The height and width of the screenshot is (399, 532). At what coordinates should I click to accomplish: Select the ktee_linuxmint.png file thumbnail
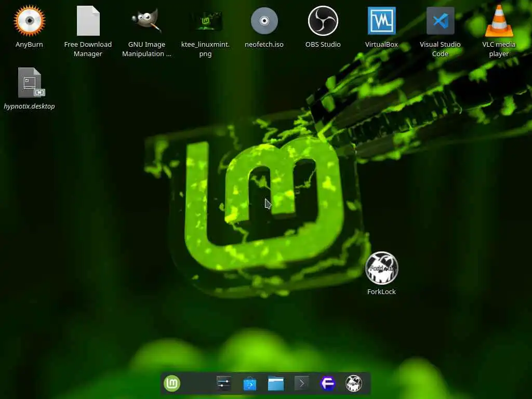(x=206, y=21)
